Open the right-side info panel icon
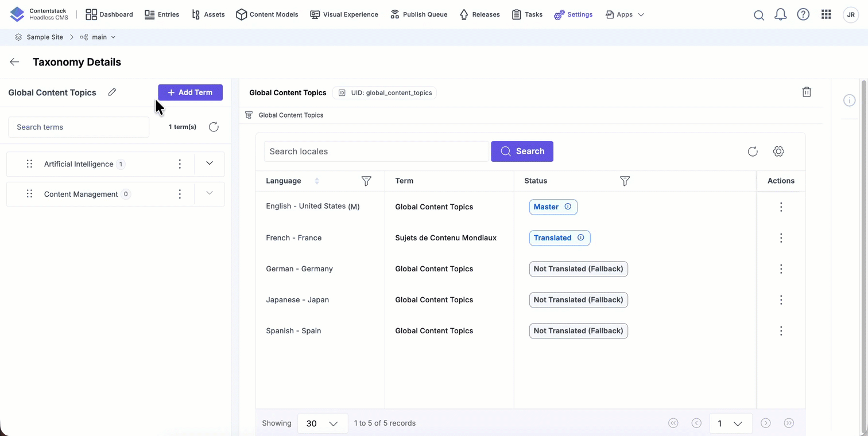 (849, 100)
